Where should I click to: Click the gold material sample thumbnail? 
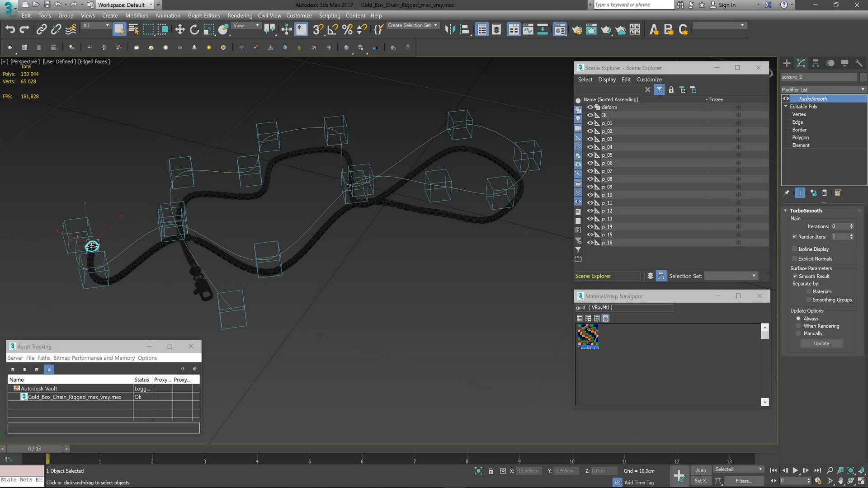588,336
